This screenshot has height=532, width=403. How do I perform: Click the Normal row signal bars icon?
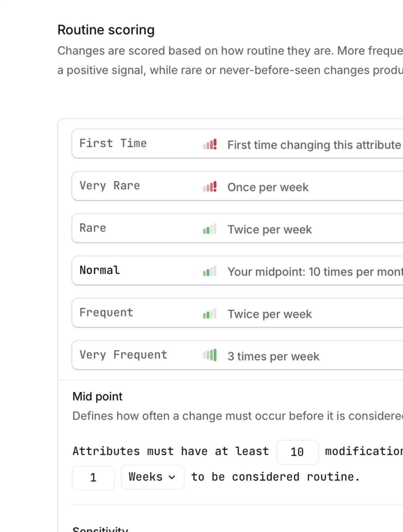(x=210, y=271)
